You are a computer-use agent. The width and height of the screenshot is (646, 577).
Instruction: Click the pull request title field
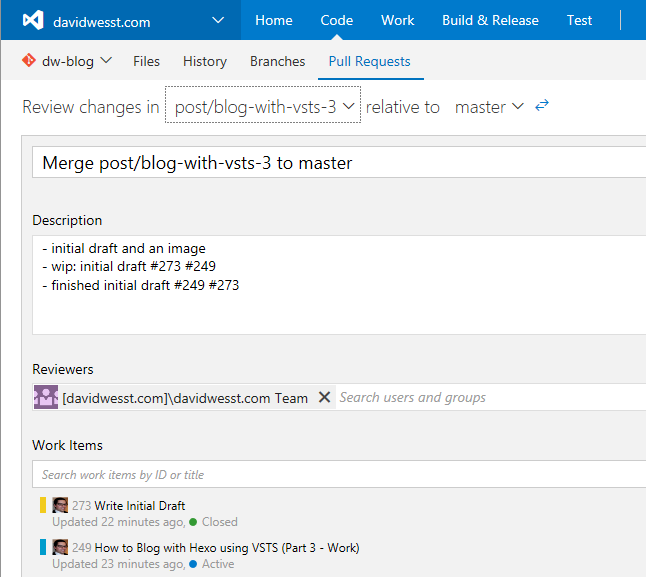pyautogui.click(x=339, y=162)
